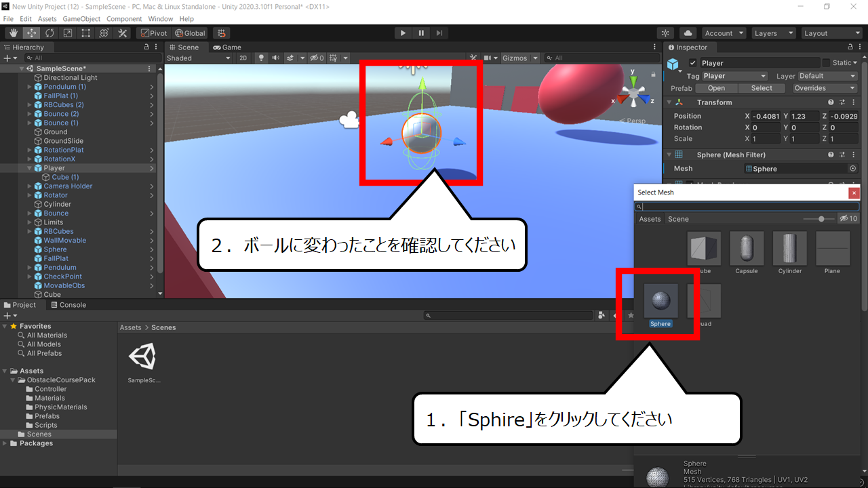
Task: Collapse Sphere (Mesh Filter) component
Action: coord(669,155)
